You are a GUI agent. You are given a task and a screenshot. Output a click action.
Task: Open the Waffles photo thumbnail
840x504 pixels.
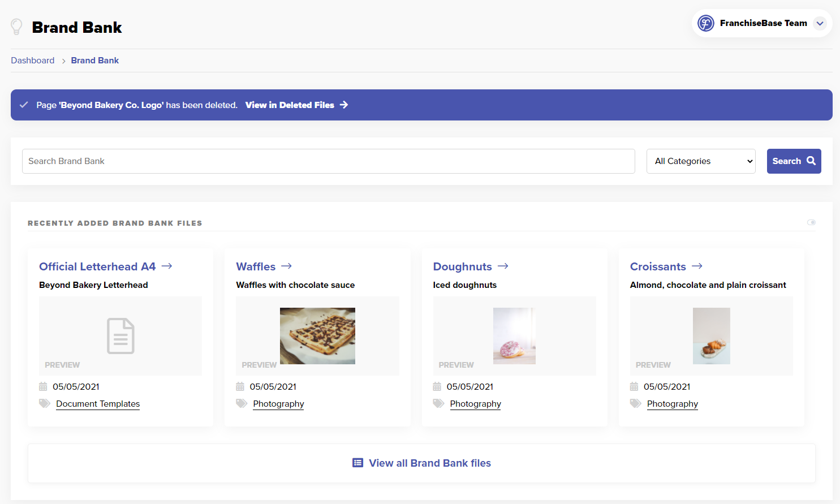coord(317,335)
